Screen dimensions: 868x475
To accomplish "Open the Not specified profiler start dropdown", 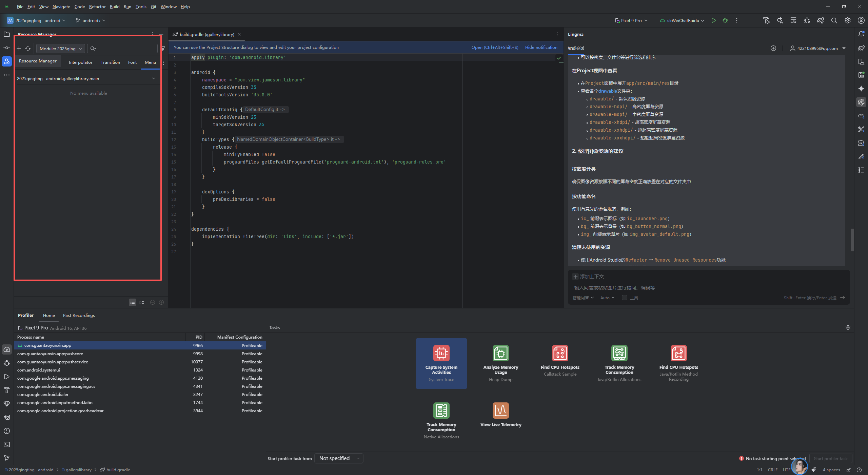I will 339,458.
